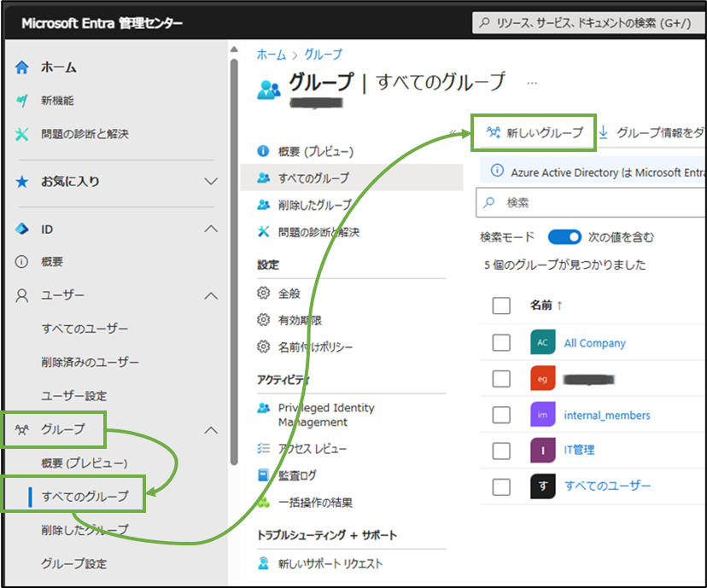The image size is (707, 588).
Task: Click the 概要 (プレビュー) info icon in middle menu
Action: (x=263, y=151)
